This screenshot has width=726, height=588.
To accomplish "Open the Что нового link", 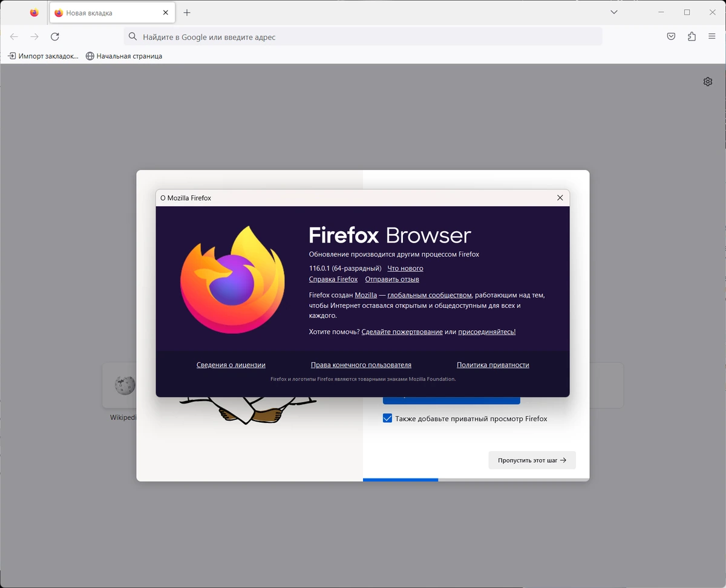I will click(405, 268).
